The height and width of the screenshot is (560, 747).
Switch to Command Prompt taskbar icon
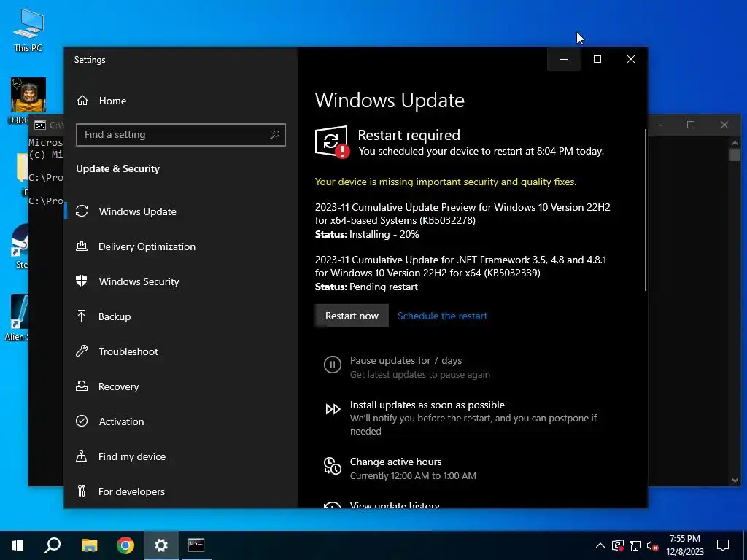196,545
